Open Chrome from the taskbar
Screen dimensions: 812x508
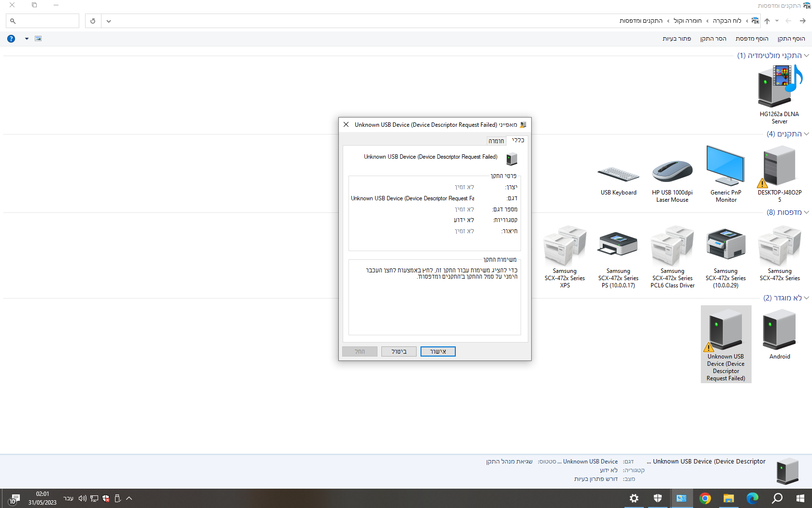[x=705, y=498]
